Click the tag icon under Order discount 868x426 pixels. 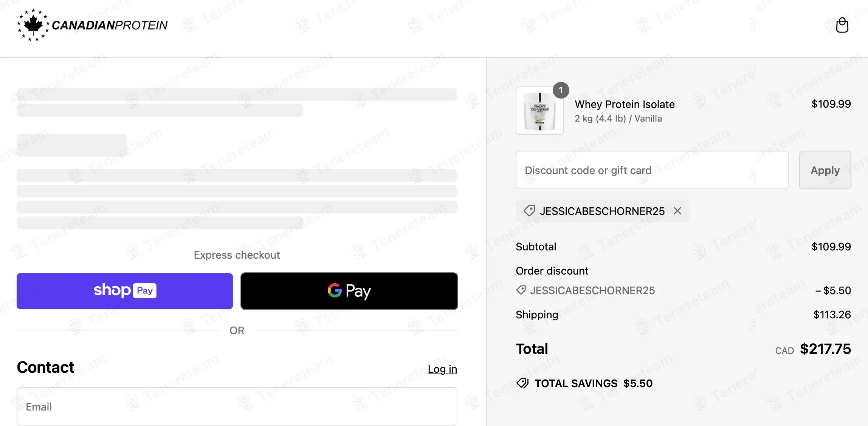521,290
